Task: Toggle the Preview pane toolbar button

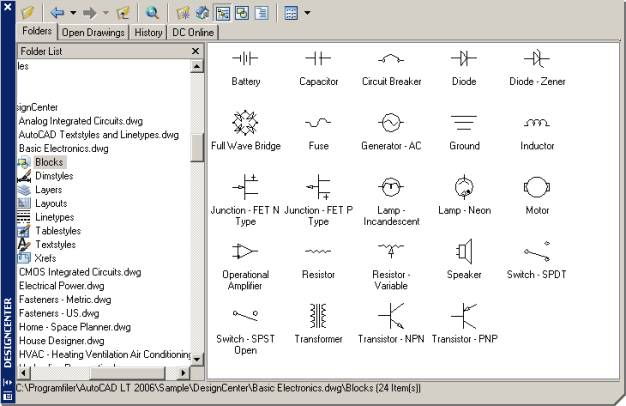Action: 242,13
